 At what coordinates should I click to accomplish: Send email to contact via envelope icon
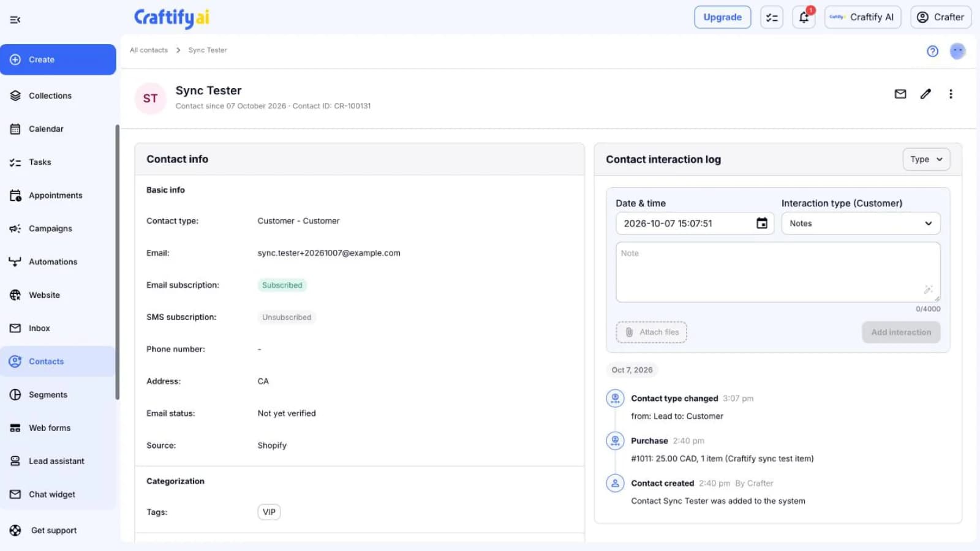900,94
